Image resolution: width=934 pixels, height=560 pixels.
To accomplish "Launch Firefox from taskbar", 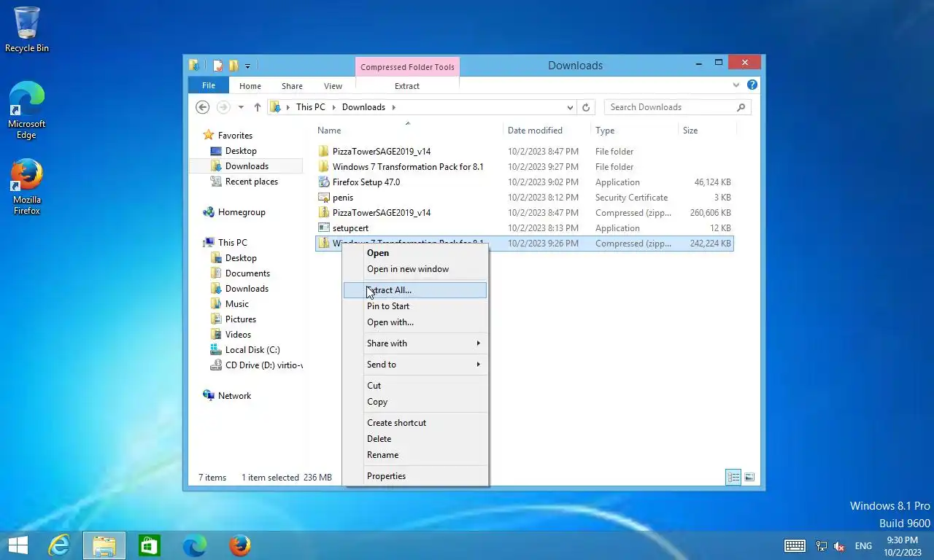I will point(239,545).
